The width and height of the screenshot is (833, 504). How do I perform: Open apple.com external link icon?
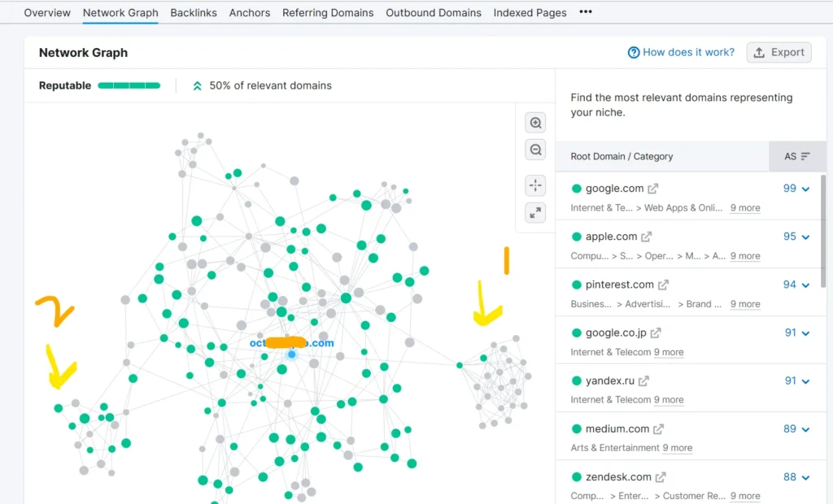click(647, 237)
